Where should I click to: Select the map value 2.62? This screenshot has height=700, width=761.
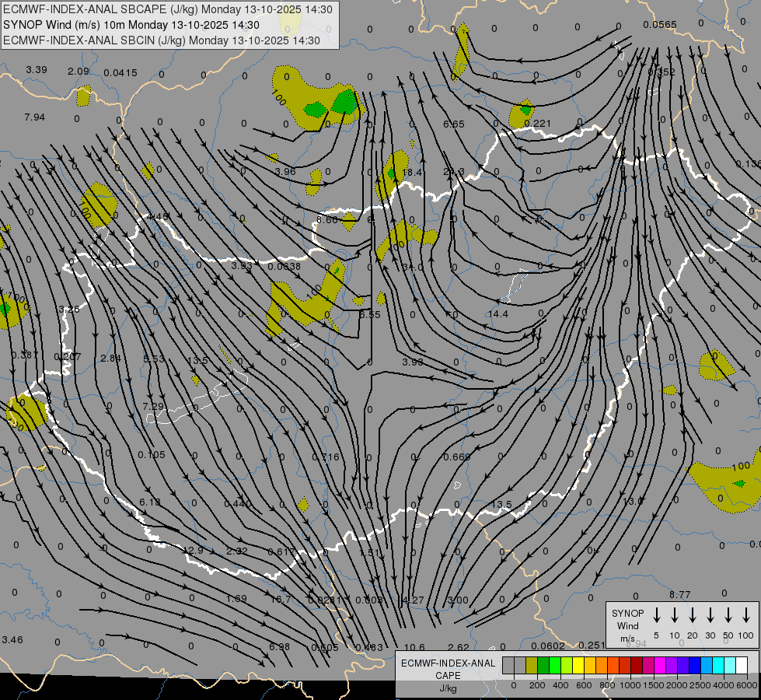pos(458,648)
